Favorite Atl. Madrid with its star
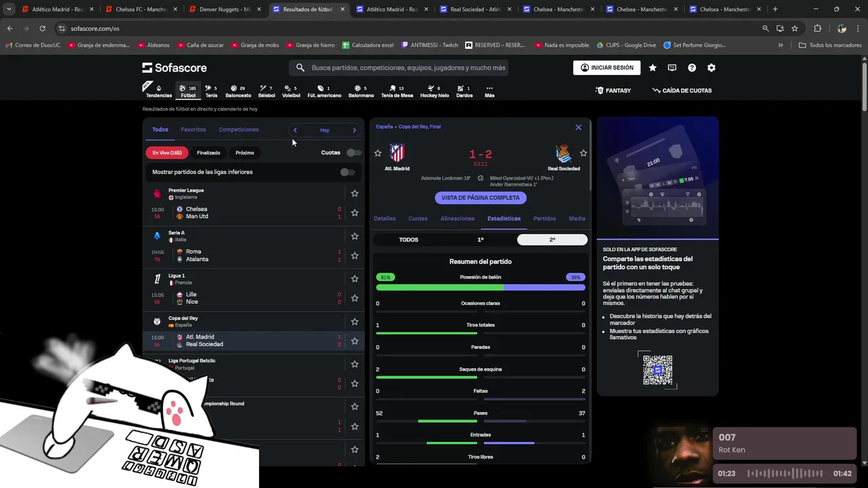Screen dimensions: 868x488 378,153
